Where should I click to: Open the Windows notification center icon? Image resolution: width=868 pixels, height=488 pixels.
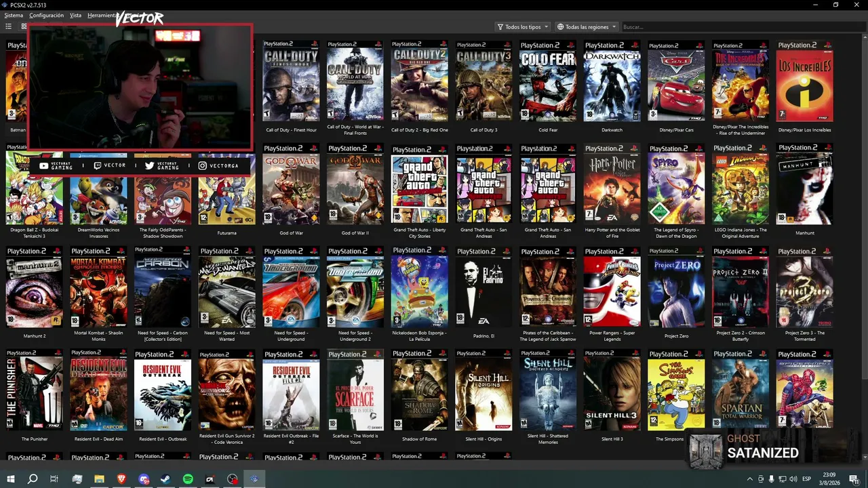click(x=854, y=479)
